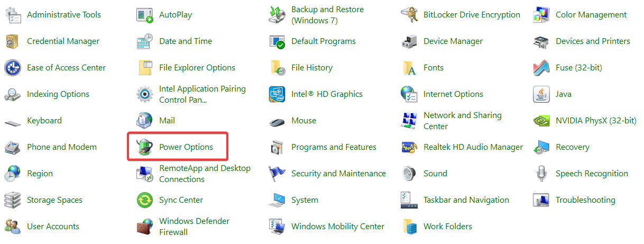Click the BitLocker Drive Encryption key icon
The image size is (644, 244).
(409, 15)
